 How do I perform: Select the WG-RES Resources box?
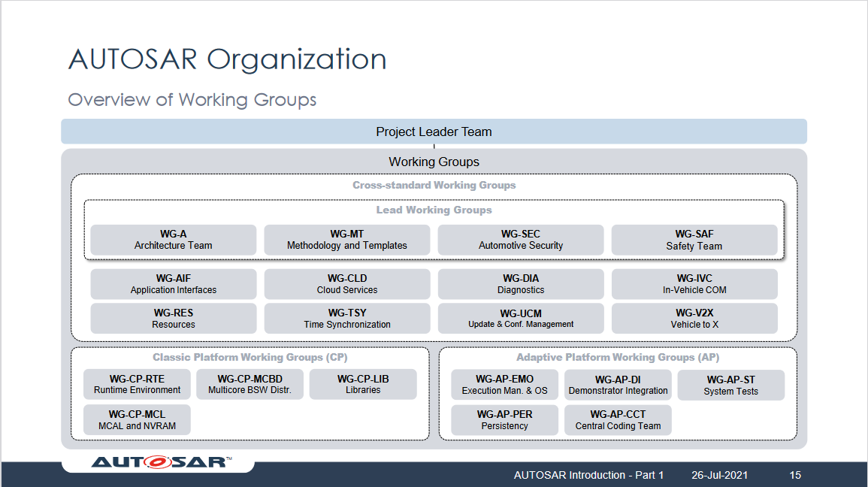tap(174, 318)
